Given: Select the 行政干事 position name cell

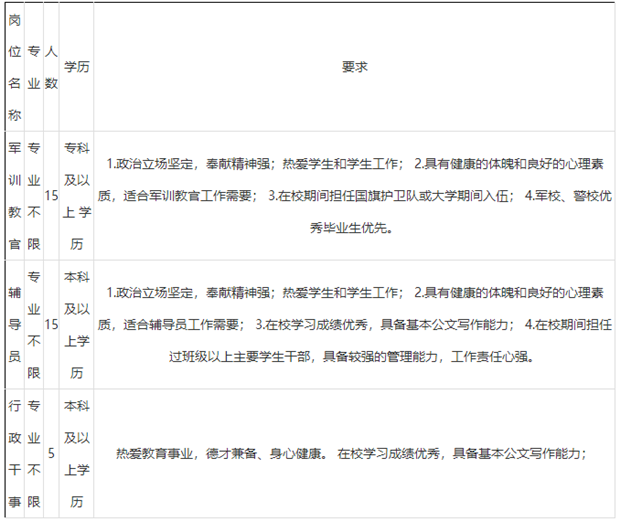Looking at the screenshot, I should [14, 453].
